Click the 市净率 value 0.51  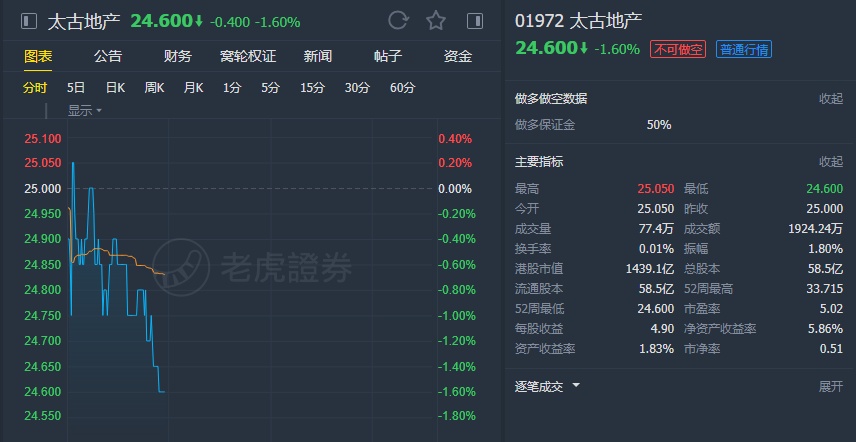[x=831, y=349]
